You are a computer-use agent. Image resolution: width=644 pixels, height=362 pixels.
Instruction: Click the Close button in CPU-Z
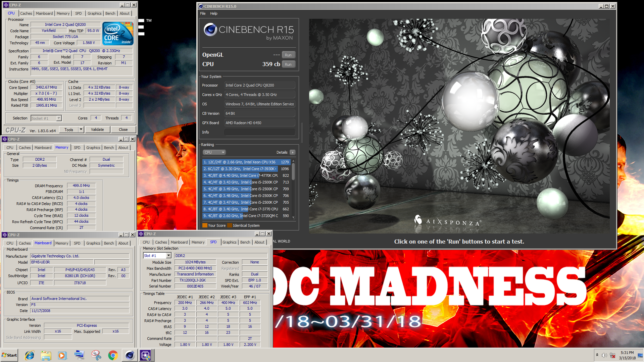(x=123, y=130)
